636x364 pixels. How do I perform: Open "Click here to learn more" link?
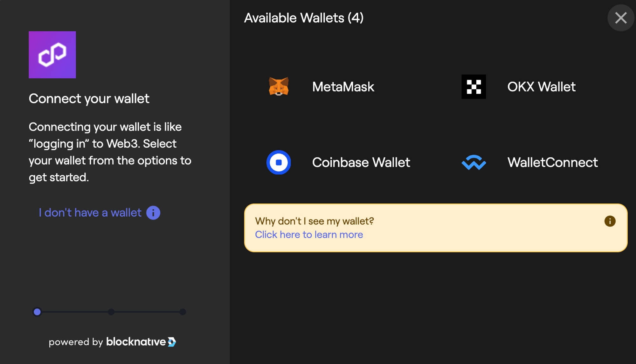(x=309, y=234)
